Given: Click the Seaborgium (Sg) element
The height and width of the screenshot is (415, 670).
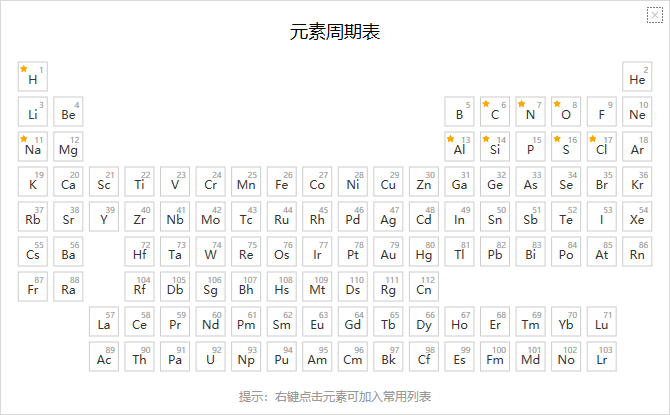Looking at the screenshot, I should pos(211,287).
